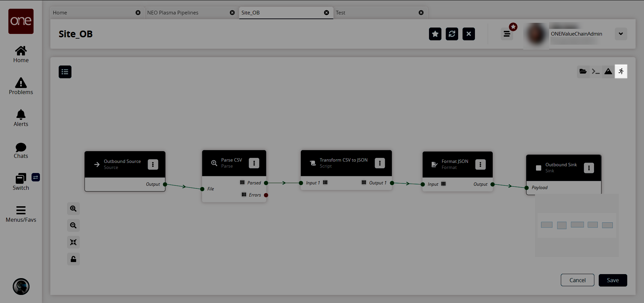Click the grid icon beside Output 1
This screenshot has width=644, height=303.
tap(364, 182)
